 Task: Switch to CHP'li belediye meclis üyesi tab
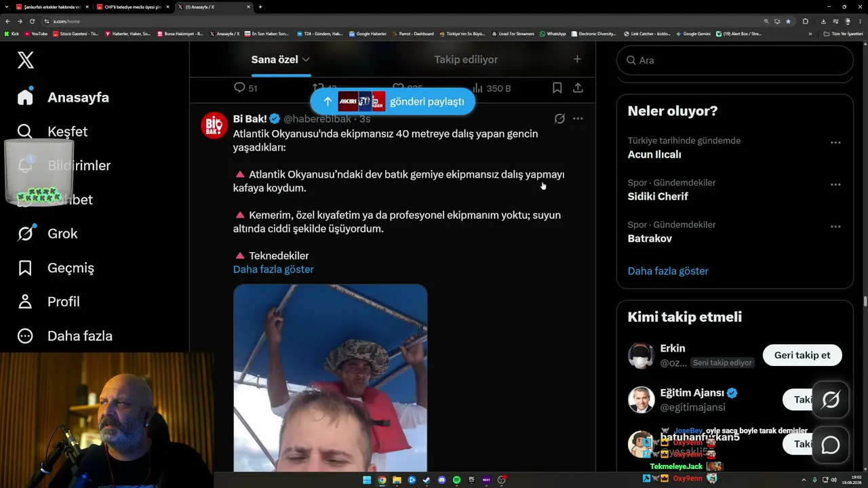(132, 7)
